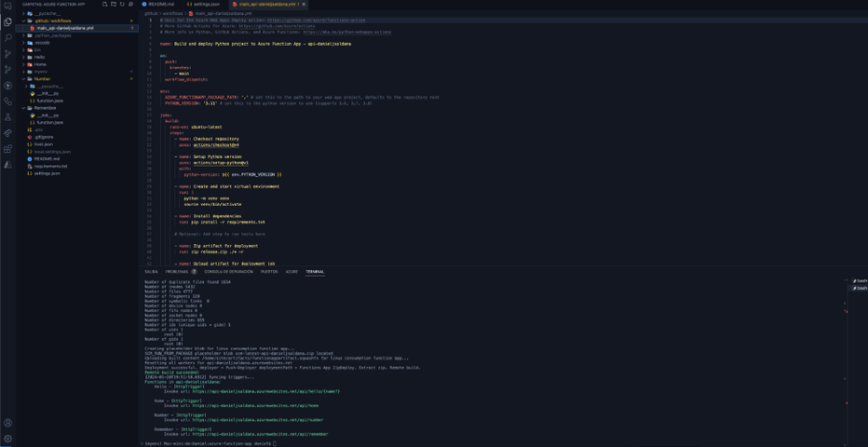This screenshot has width=868, height=447.
Task: Expand the .vscode folder
Action: 77,43
